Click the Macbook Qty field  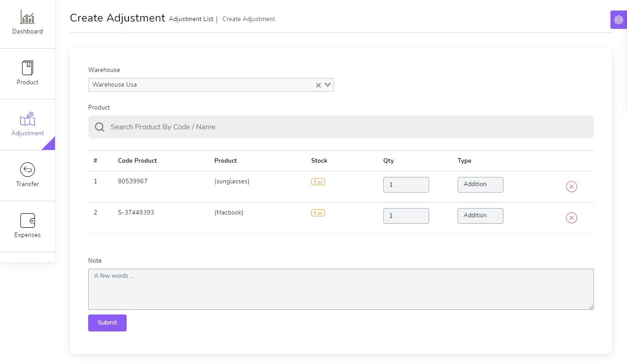click(406, 216)
